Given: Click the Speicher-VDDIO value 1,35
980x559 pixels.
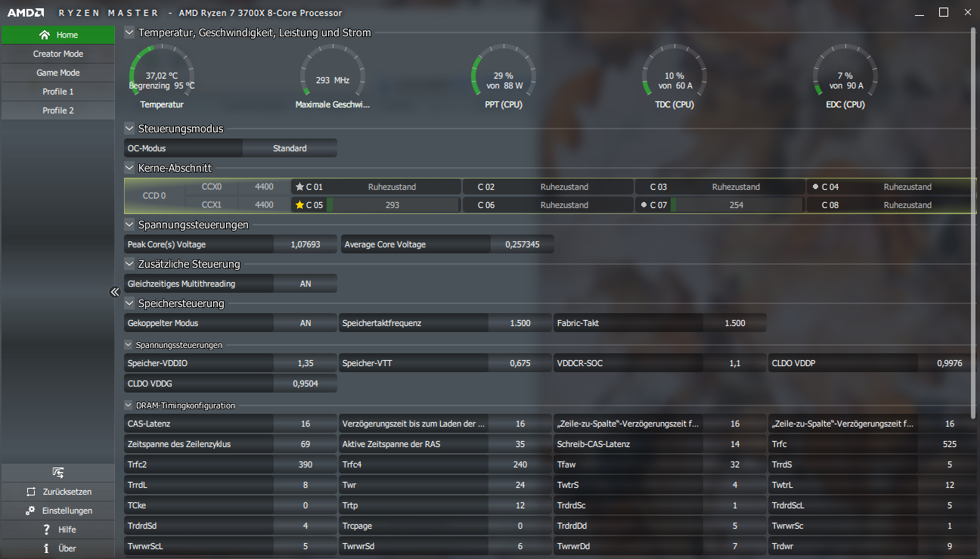Looking at the screenshot, I should 305,363.
